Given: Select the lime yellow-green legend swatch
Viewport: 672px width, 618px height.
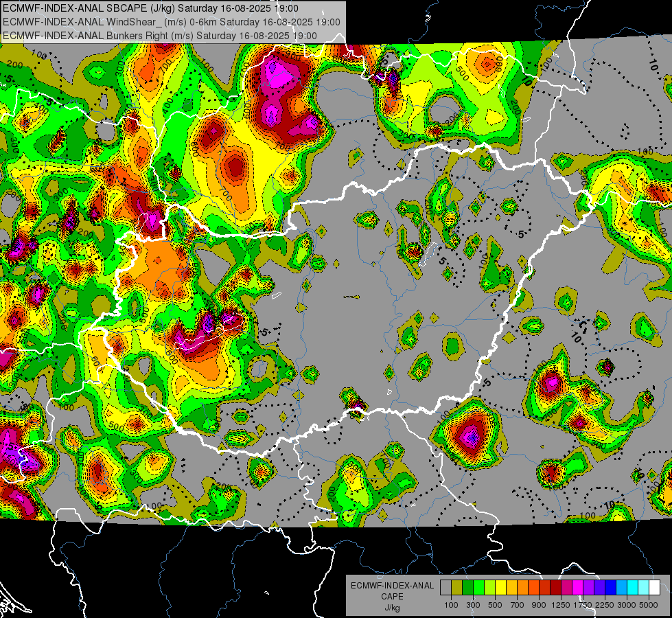Looking at the screenshot, I should tap(489, 587).
